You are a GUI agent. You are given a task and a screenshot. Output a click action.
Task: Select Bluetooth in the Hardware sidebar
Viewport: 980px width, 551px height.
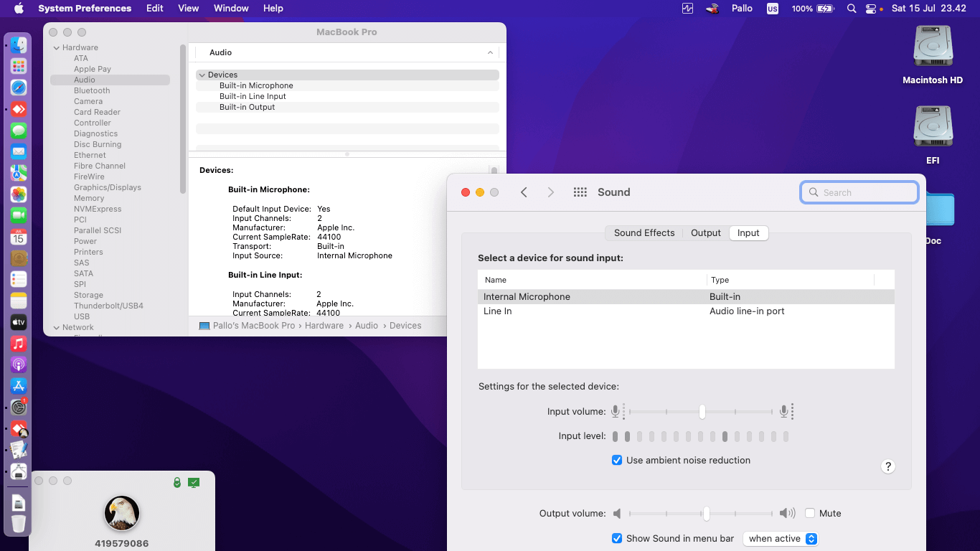(92, 90)
